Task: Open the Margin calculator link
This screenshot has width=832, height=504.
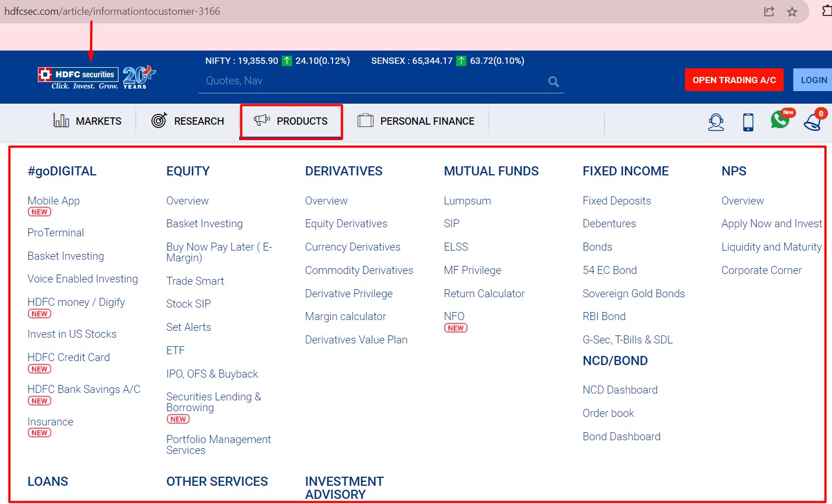Action: (345, 317)
